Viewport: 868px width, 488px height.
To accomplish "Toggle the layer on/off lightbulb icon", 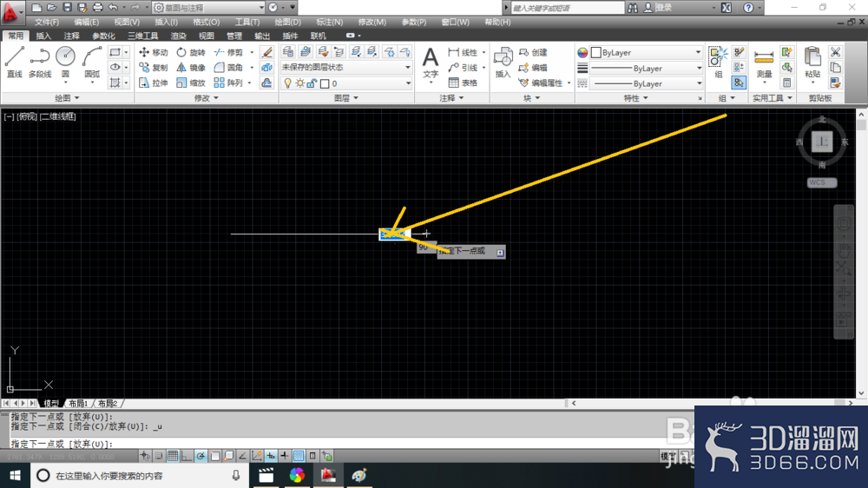I will point(287,83).
